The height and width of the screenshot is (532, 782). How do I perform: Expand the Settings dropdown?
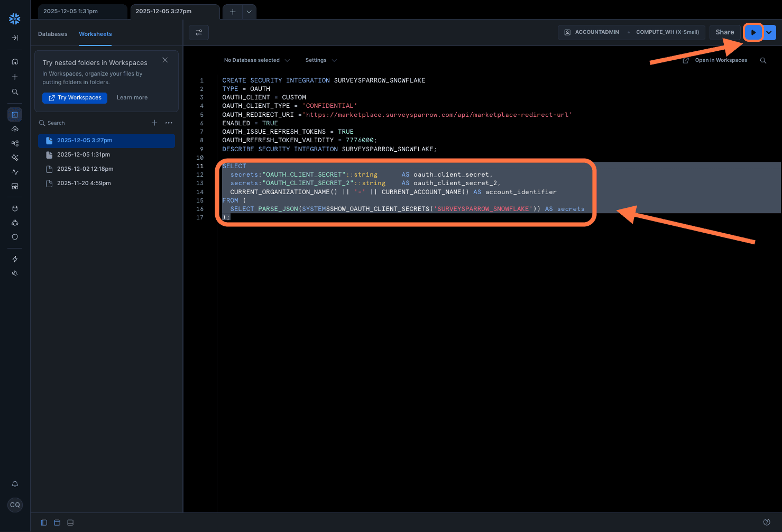(x=320, y=60)
